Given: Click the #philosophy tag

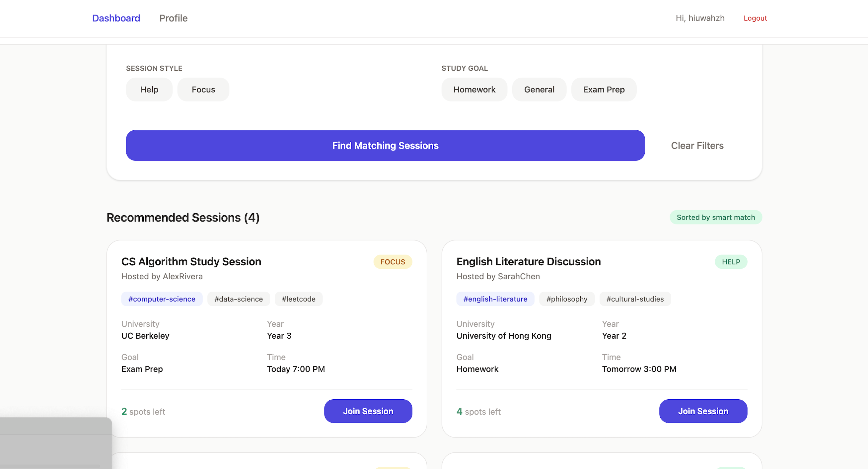Looking at the screenshot, I should tap(566, 299).
